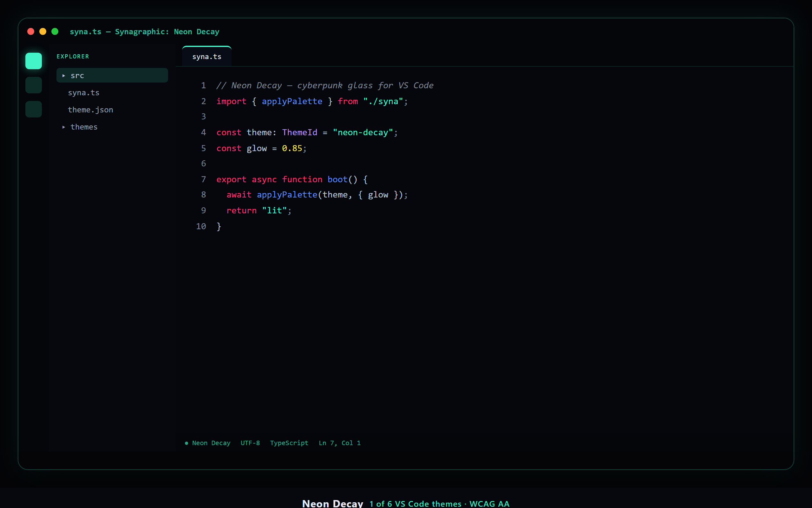The height and width of the screenshot is (508, 812).
Task: Click the comment text on line 1
Action: [325, 85]
